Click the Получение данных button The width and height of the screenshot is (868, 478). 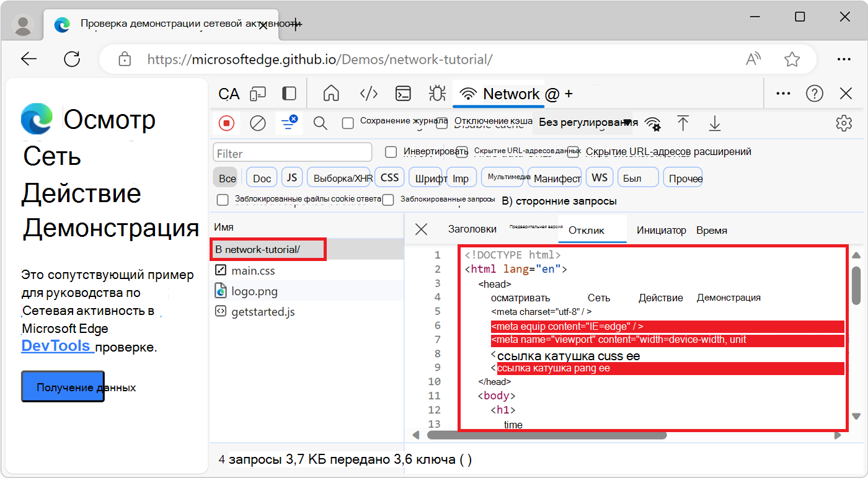[x=63, y=387]
